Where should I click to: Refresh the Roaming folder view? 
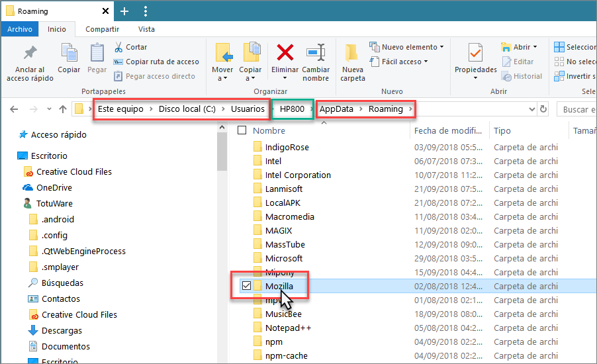pyautogui.click(x=543, y=109)
